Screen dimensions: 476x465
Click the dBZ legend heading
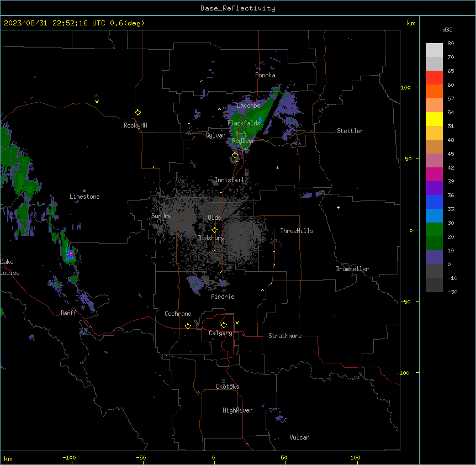(x=447, y=29)
